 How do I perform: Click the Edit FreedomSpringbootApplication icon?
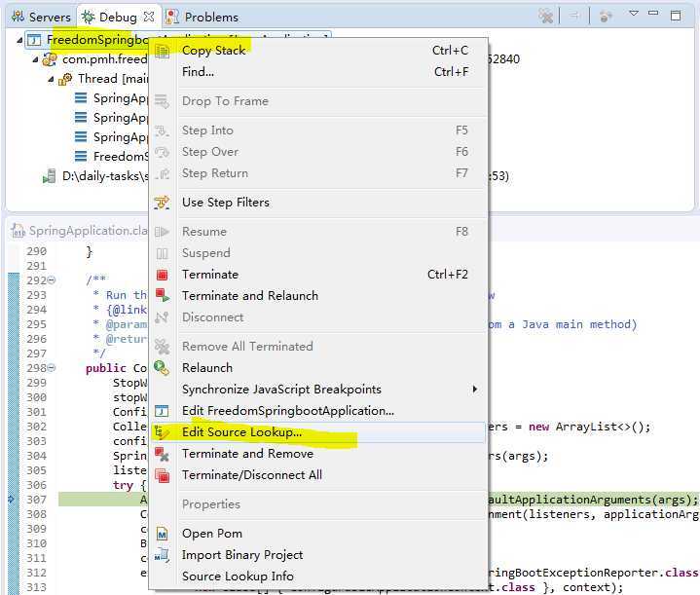(x=162, y=411)
